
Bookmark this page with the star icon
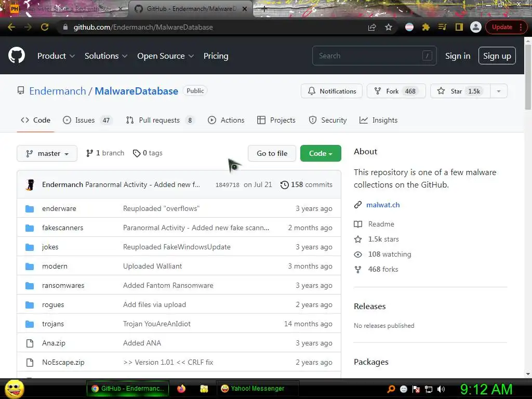pyautogui.click(x=389, y=27)
